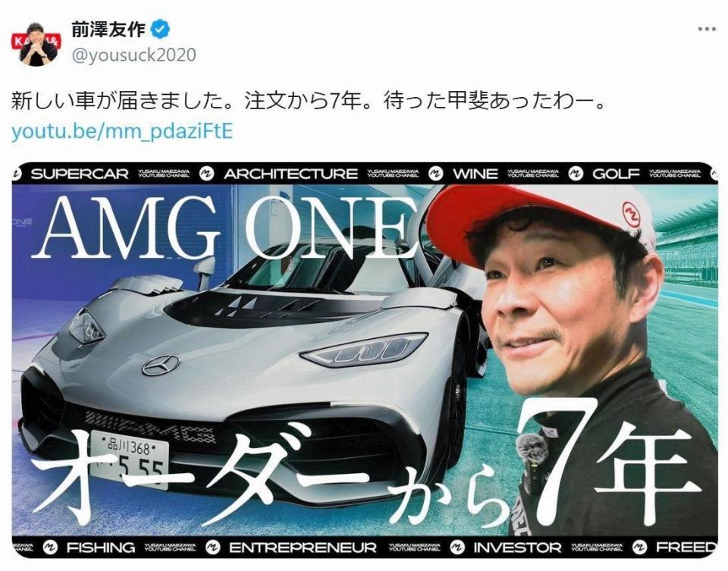
Task: Click the Mercedes star emblem on the car hood
Action: pyautogui.click(x=161, y=366)
